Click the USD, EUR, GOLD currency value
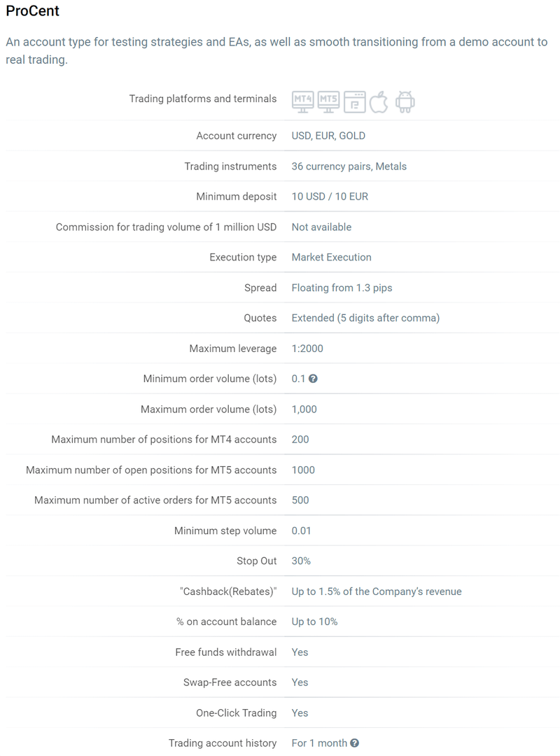560x756 pixels. [x=328, y=136]
